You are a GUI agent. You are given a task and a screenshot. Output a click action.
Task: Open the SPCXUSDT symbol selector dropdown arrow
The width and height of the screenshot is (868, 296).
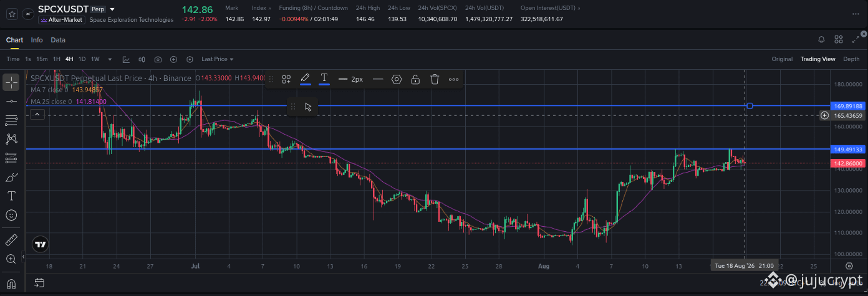(x=112, y=9)
